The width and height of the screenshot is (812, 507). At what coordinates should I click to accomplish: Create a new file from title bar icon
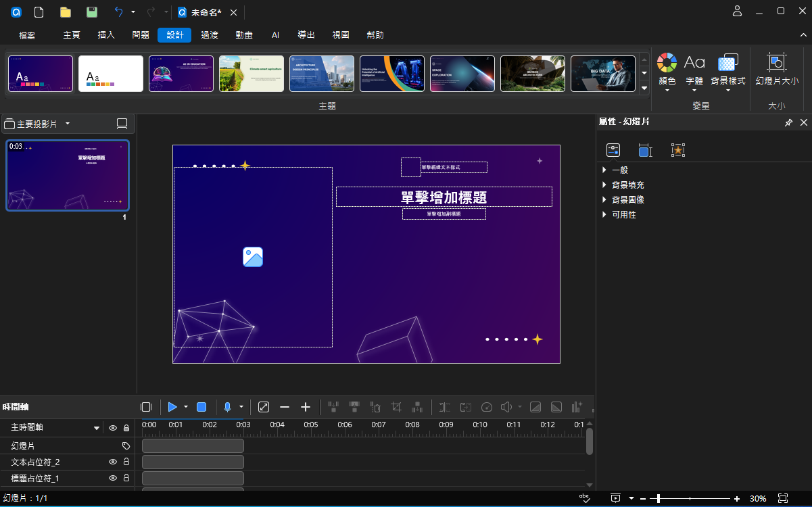(39, 11)
